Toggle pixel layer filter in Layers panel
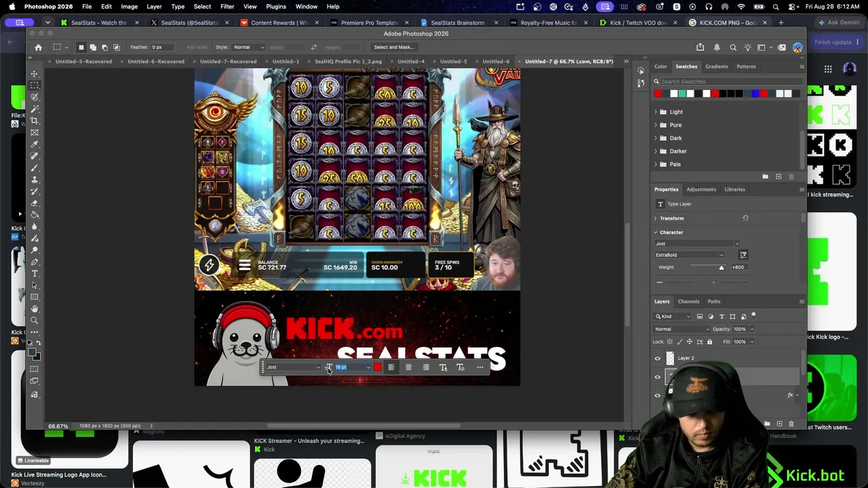 pos(700,317)
